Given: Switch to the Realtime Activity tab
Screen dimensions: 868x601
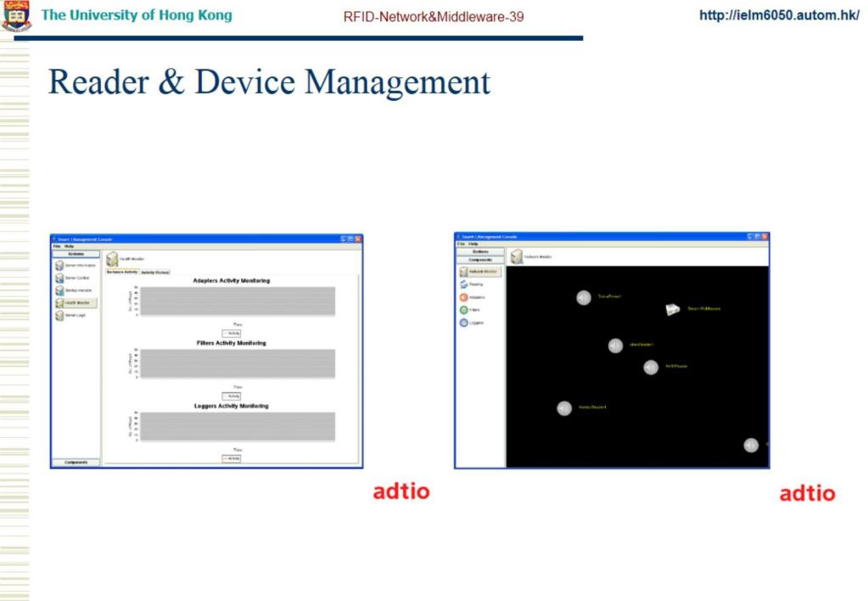Looking at the screenshot, I should coord(122,272).
